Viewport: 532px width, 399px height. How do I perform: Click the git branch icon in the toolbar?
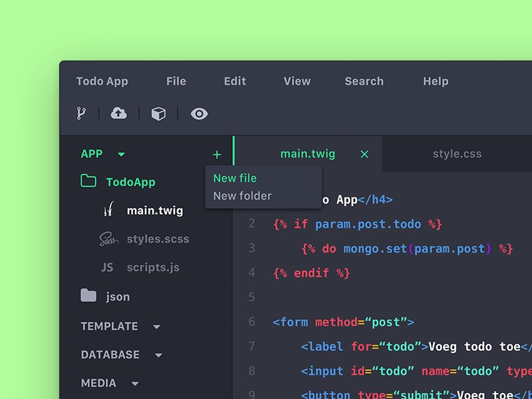[x=80, y=113]
